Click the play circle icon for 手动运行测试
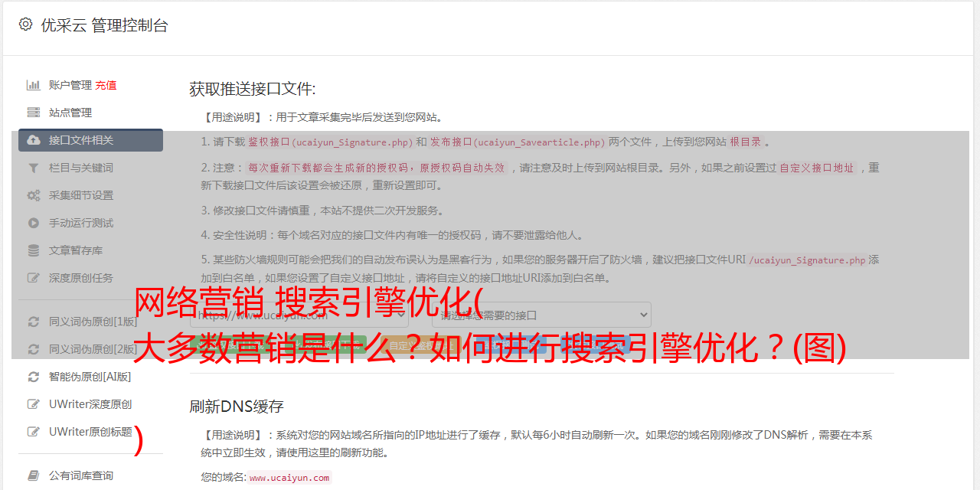The width and height of the screenshot is (980, 490). [x=34, y=223]
